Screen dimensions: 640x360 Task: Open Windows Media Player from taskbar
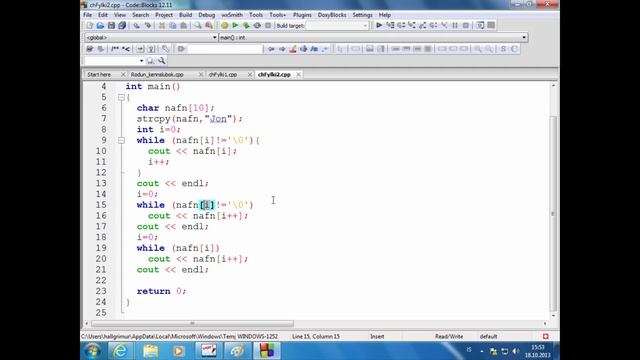[x=178, y=351]
